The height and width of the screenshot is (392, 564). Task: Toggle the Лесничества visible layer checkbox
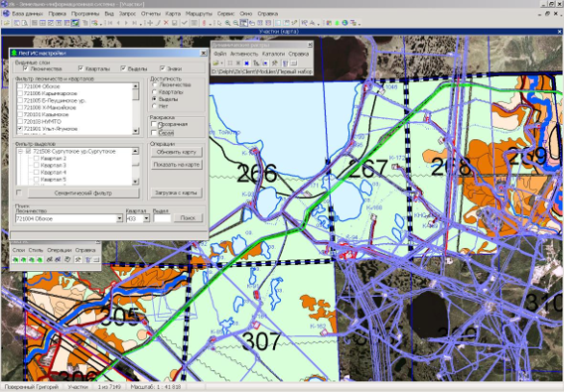(25, 68)
